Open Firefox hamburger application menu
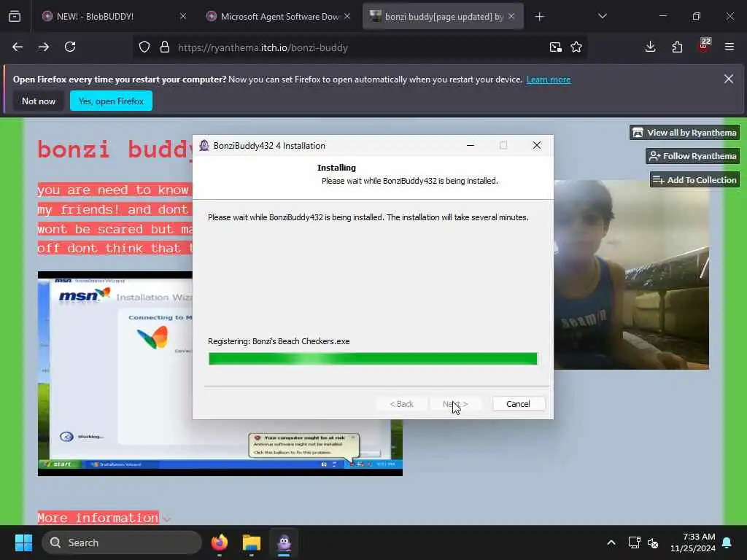Image resolution: width=747 pixels, height=560 pixels. coord(729,47)
